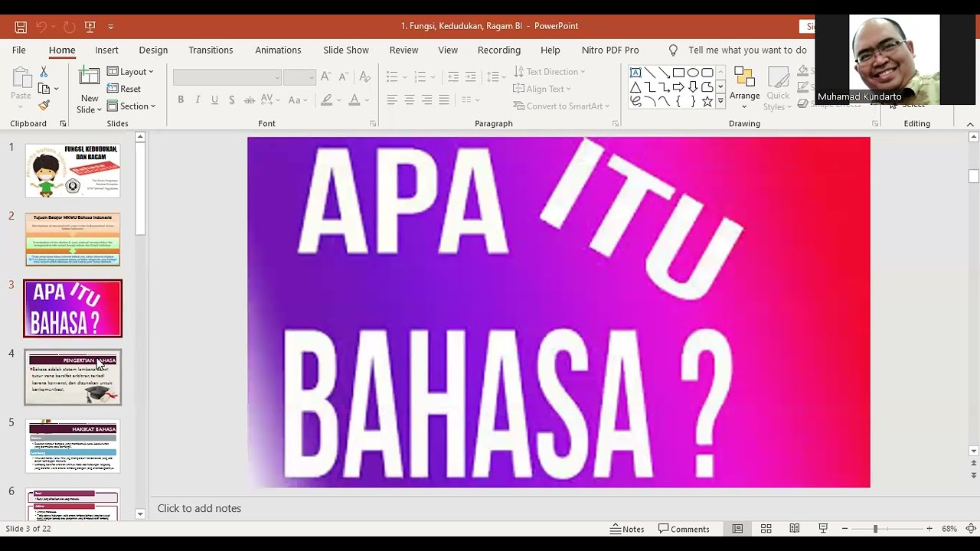This screenshot has width=980, height=551.
Task: Decrease list indent level
Action: 453,77
